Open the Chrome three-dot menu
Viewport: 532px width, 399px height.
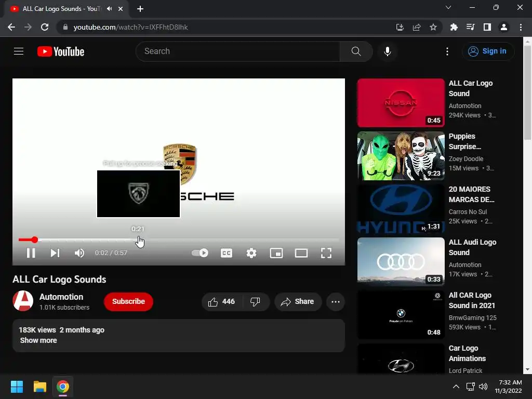(521, 27)
